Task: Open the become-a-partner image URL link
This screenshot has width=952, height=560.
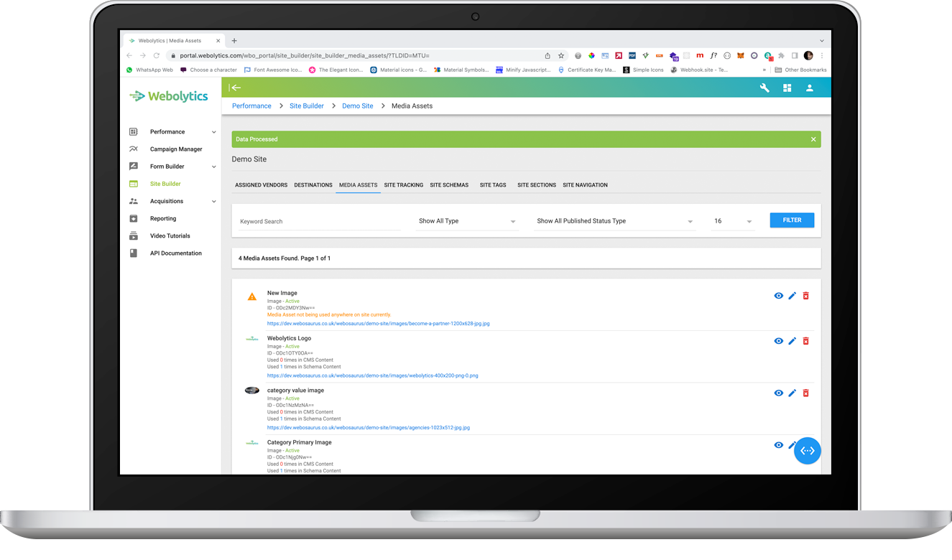Action: click(x=379, y=324)
